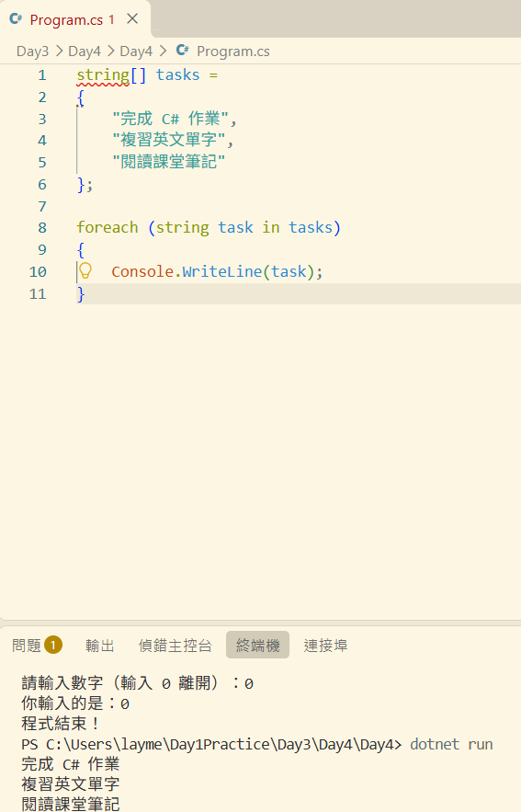The width and height of the screenshot is (521, 812).
Task: Click terminal line 程式結束！
Action: coord(61,724)
